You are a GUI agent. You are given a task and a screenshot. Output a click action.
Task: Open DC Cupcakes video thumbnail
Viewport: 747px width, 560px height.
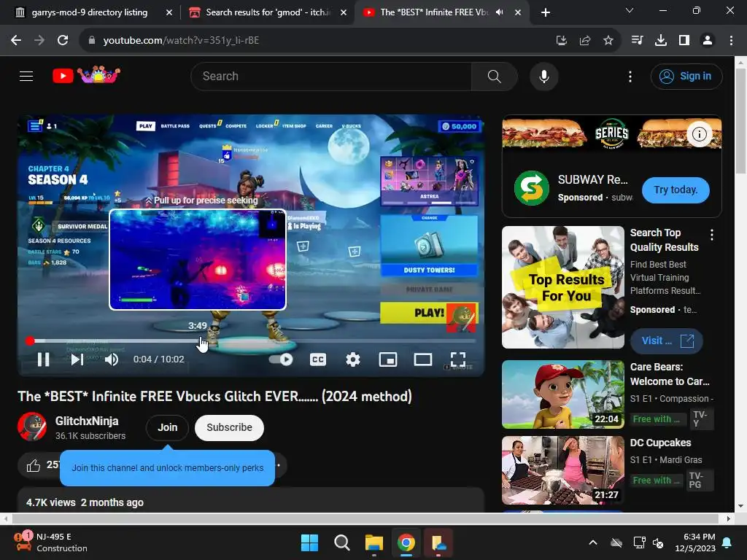563,470
